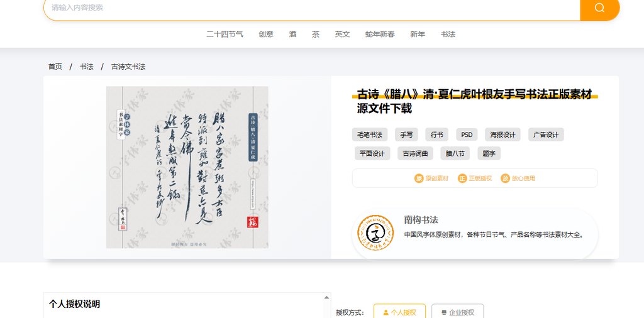
Task: Click the 毛笔书法 tag
Action: tap(370, 134)
